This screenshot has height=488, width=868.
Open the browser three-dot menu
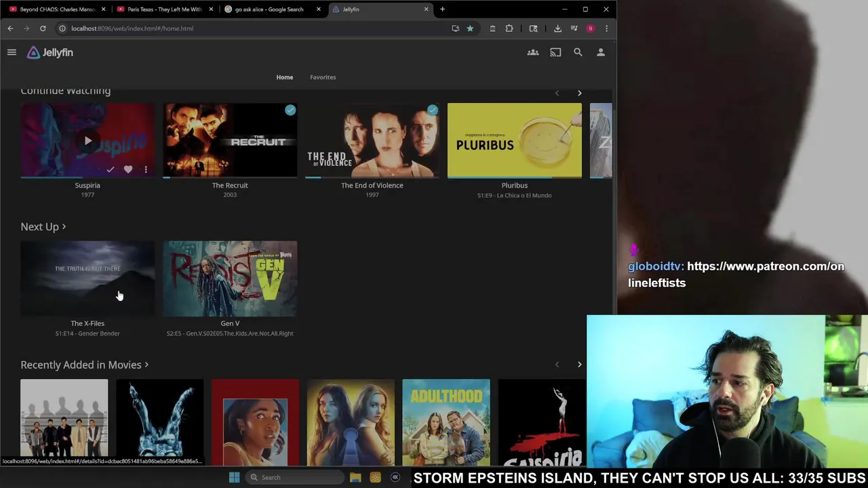[x=606, y=28]
